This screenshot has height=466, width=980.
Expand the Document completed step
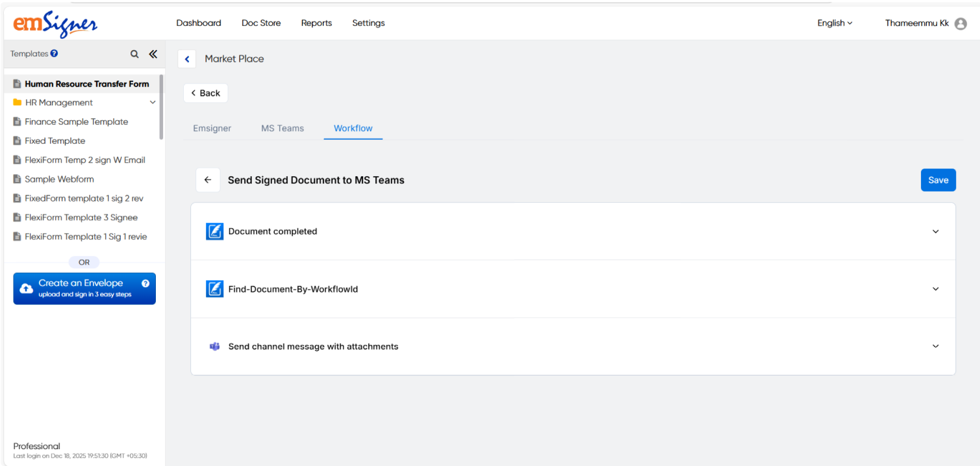point(935,231)
